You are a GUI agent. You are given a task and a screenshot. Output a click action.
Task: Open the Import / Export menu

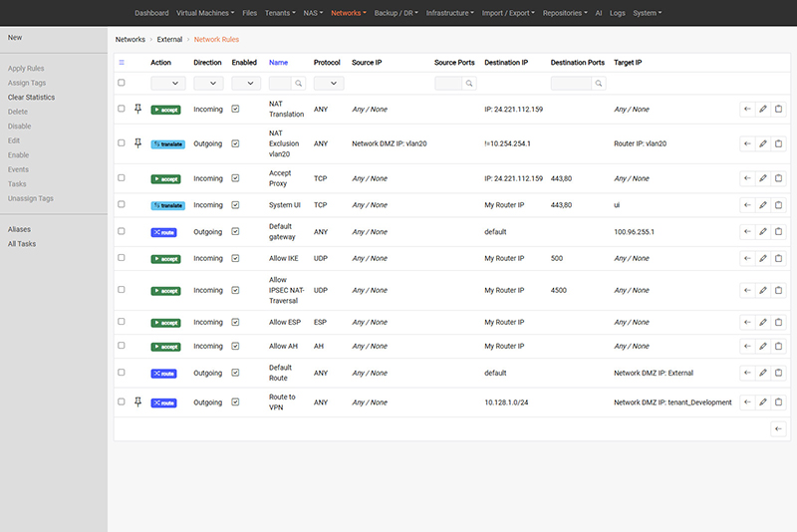[508, 13]
